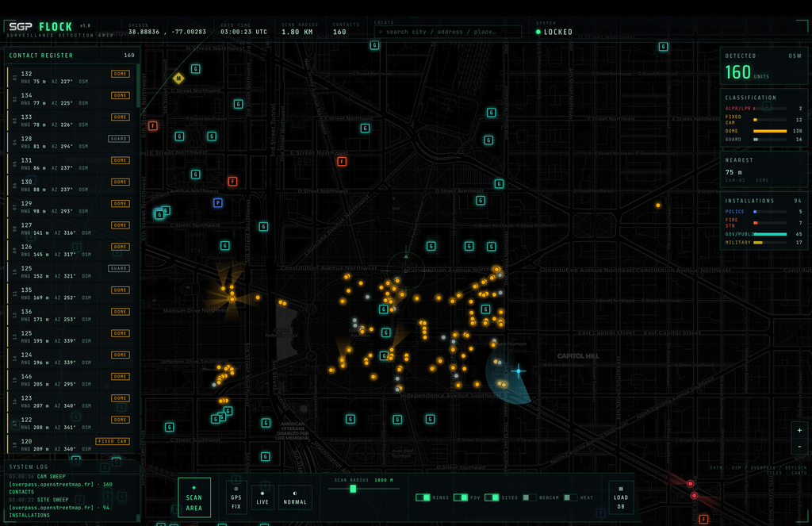812x526 pixels.
Task: Click the map zoom in plus
Action: pos(799,430)
